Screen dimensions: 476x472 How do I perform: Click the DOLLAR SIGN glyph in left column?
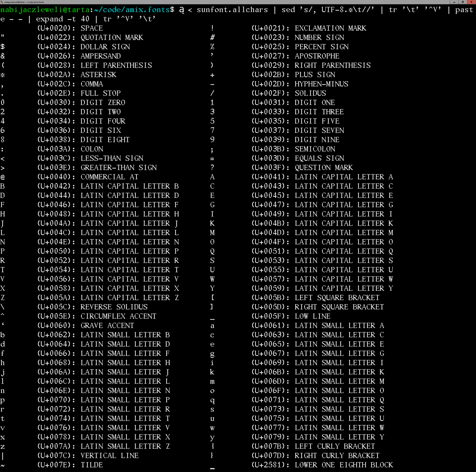(x=3, y=47)
